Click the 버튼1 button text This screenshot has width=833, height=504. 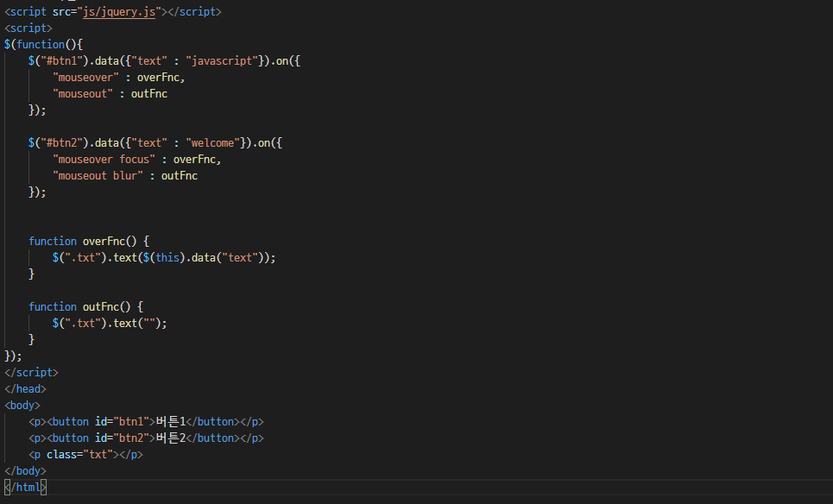171,422
